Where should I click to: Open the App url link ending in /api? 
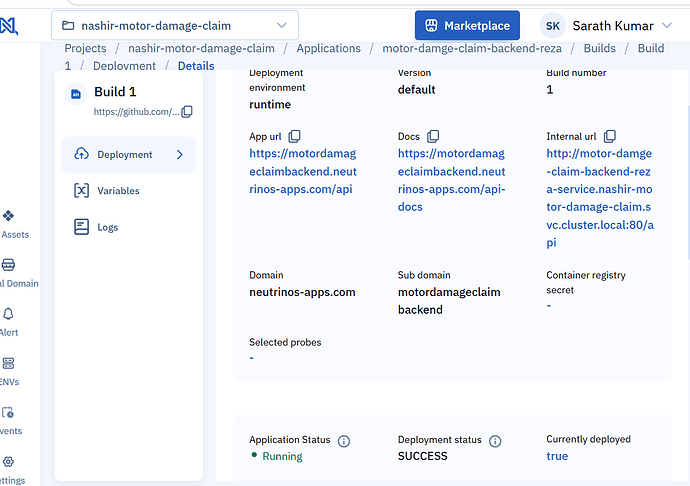(303, 171)
